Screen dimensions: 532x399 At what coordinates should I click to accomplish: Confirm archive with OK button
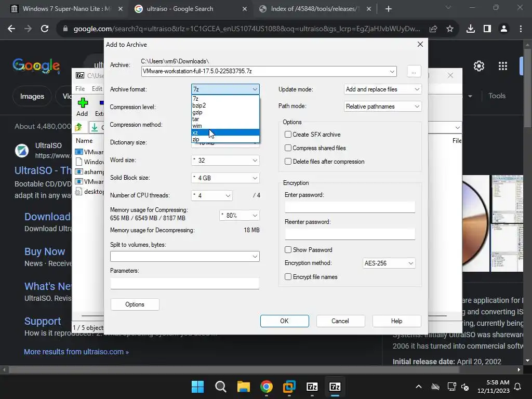click(284, 321)
